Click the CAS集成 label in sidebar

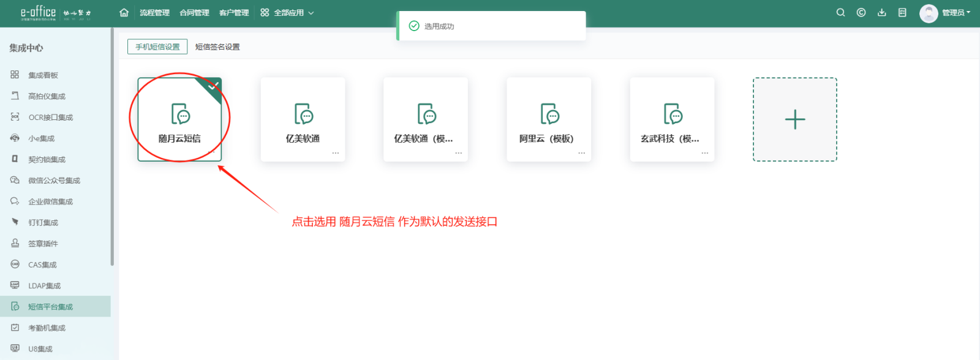(42, 264)
